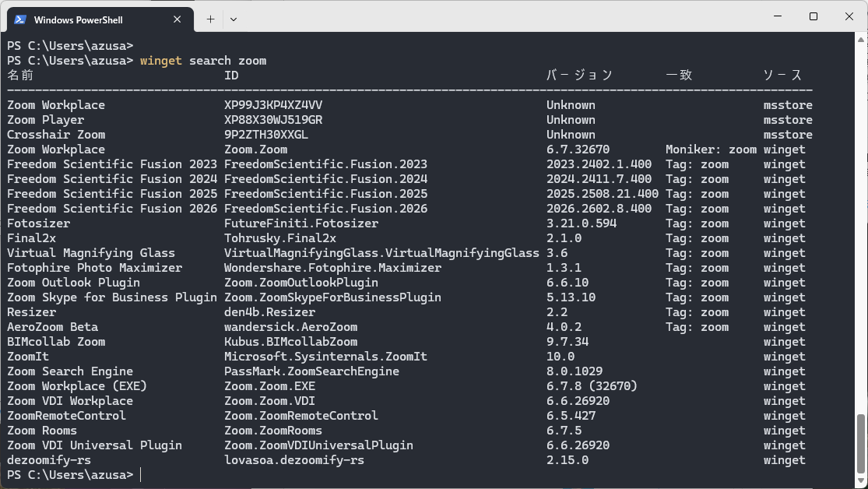Viewport: 868px width, 489px height.
Task: Click the バージョン column header
Action: click(580, 76)
